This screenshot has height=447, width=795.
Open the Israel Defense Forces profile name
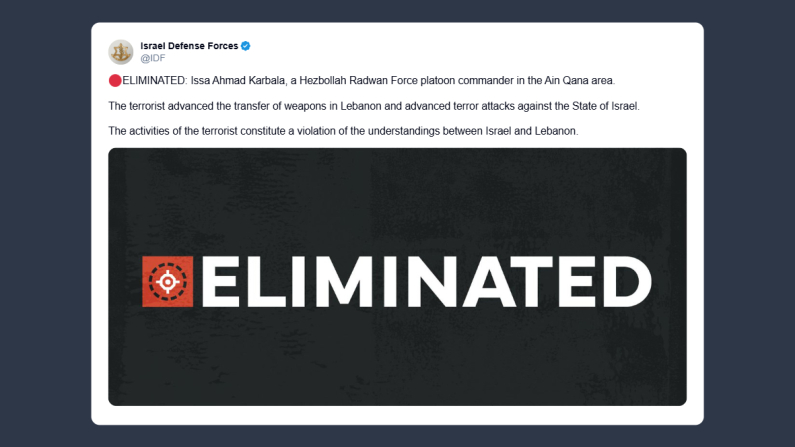tap(189, 46)
